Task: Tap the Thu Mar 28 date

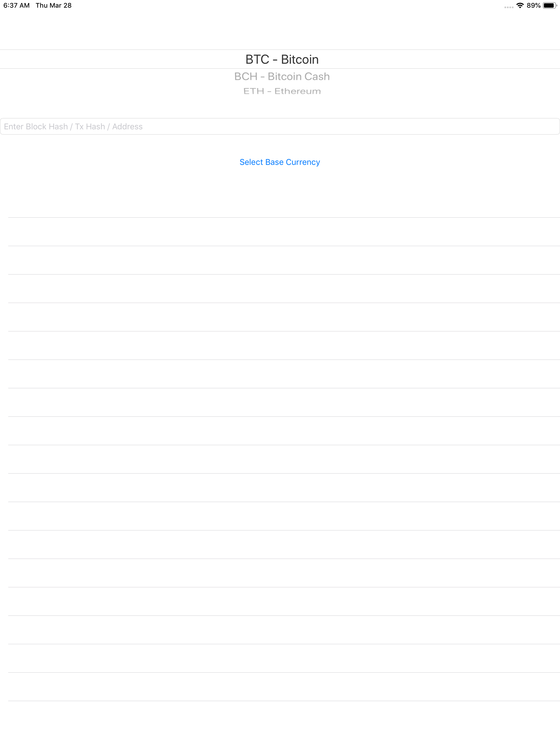Action: point(54,5)
